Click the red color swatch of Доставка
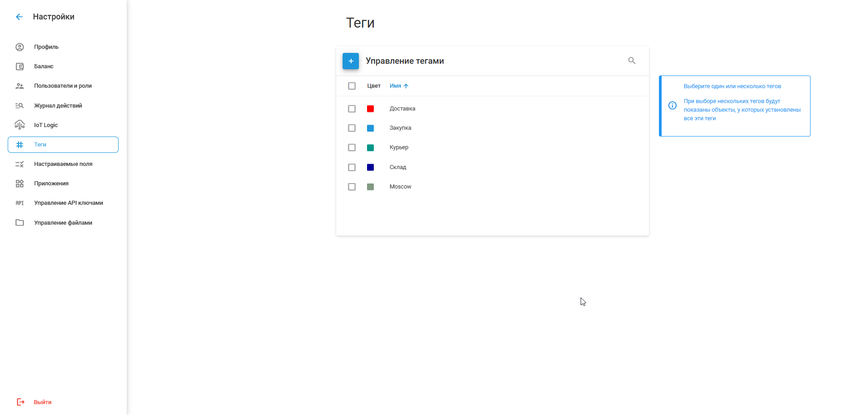 pos(370,109)
